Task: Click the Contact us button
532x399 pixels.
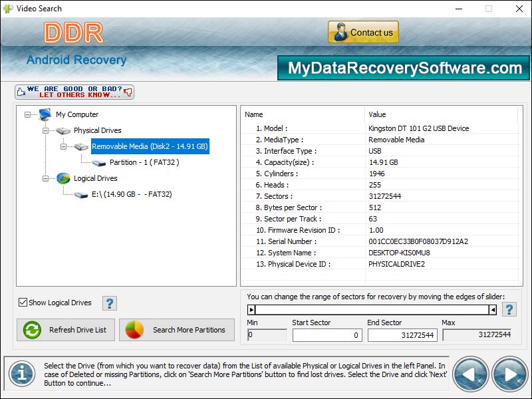Action: pyautogui.click(x=363, y=31)
